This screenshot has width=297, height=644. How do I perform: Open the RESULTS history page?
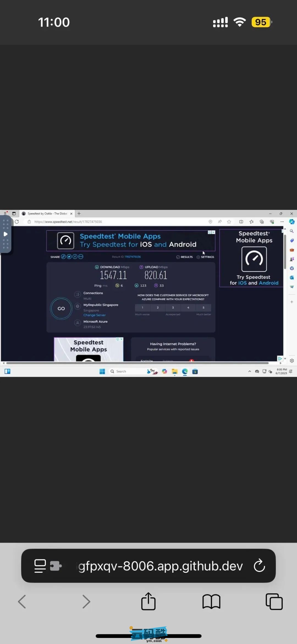coord(185,257)
